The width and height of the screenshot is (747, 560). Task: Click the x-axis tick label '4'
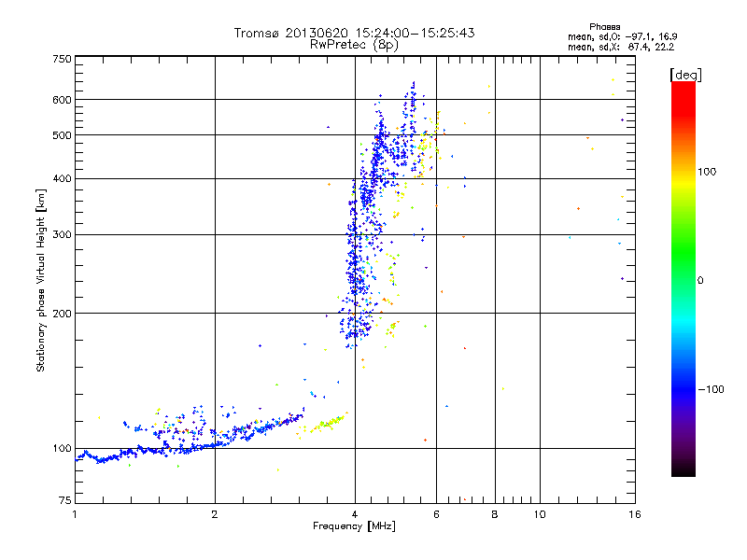pyautogui.click(x=355, y=514)
